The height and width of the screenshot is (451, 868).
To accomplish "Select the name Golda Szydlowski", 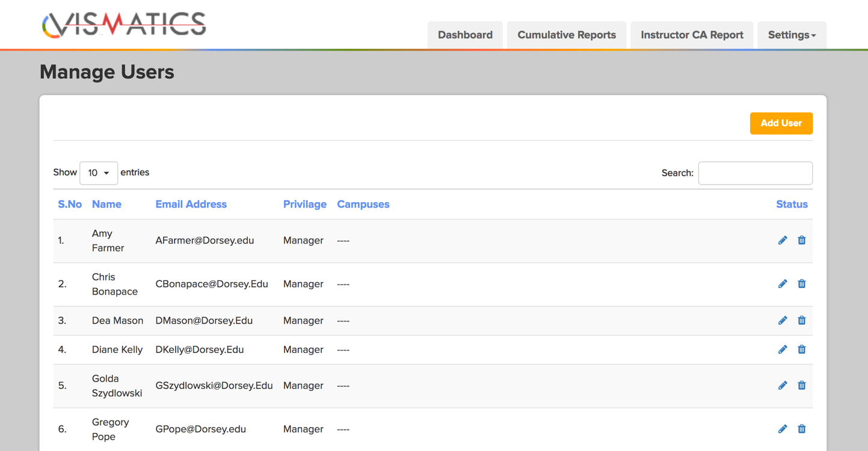I will (117, 385).
